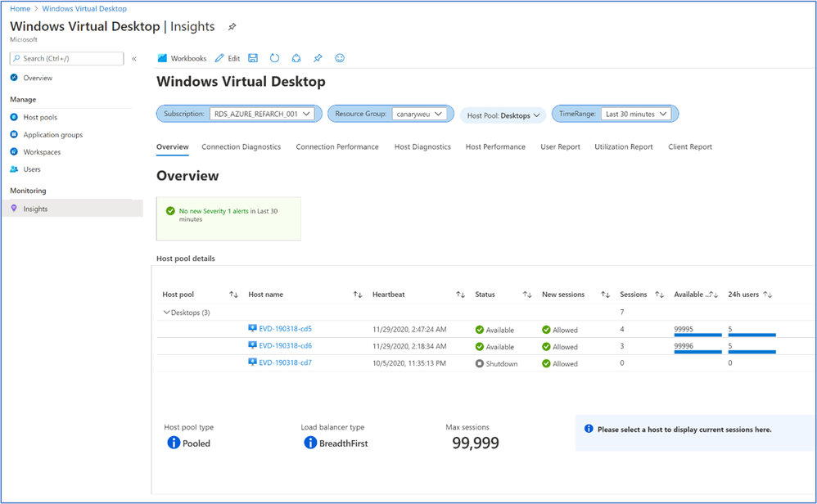Click Available status of EVD-190318-cd5
817x504 pixels.
pyautogui.click(x=494, y=330)
